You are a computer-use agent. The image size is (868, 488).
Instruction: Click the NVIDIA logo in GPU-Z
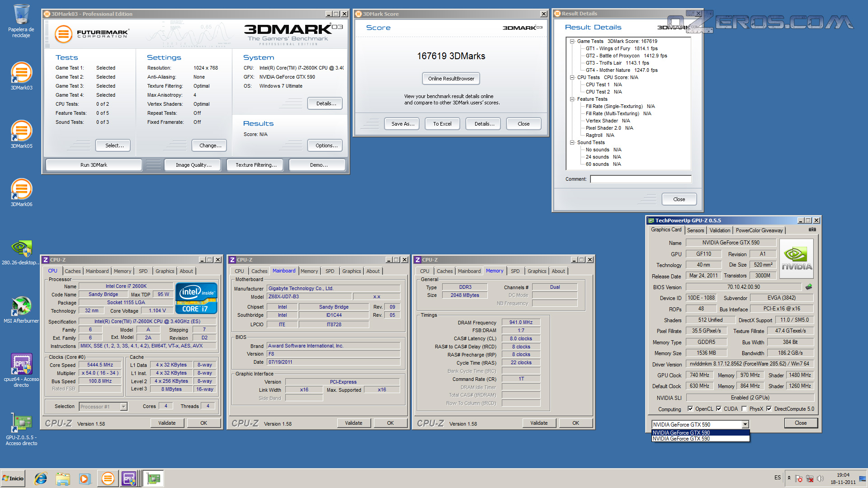click(797, 259)
